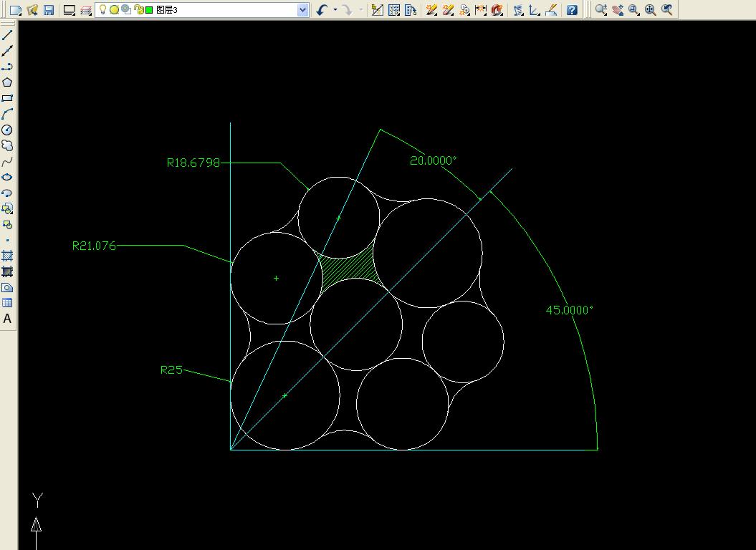This screenshot has width=756, height=550.
Task: Click the copy-objects spark icon
Action: click(464, 9)
